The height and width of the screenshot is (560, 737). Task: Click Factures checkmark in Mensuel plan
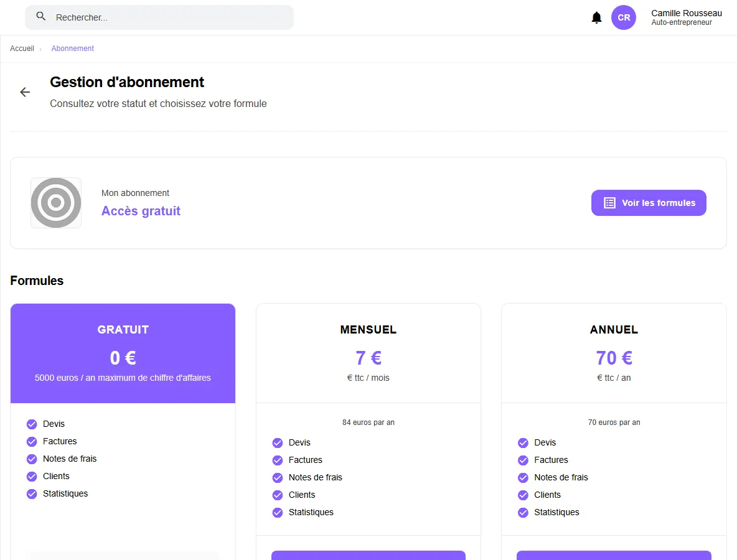[x=278, y=460]
